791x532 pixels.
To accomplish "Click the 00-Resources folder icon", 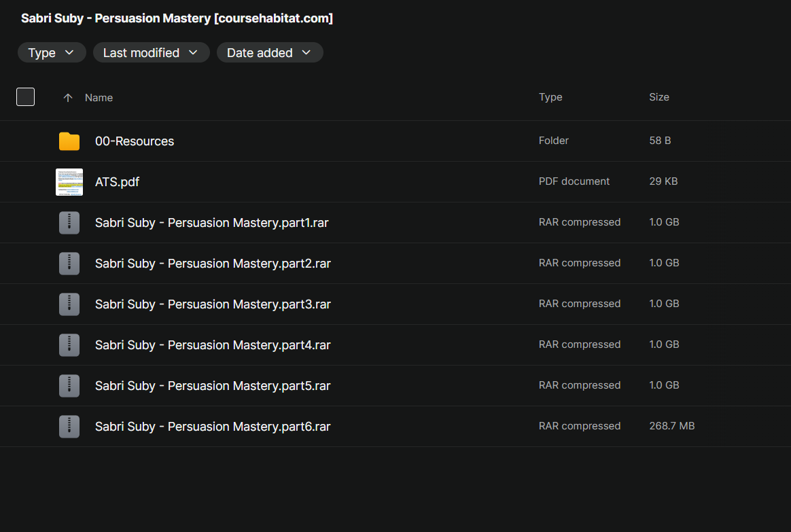I will (x=69, y=141).
